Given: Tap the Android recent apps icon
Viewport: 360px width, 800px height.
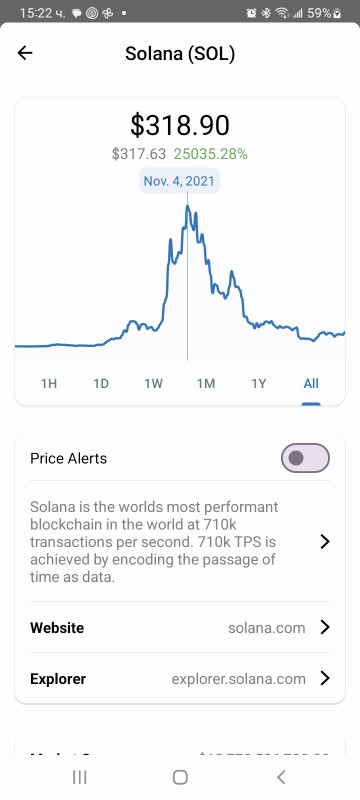Looking at the screenshot, I should (80, 777).
